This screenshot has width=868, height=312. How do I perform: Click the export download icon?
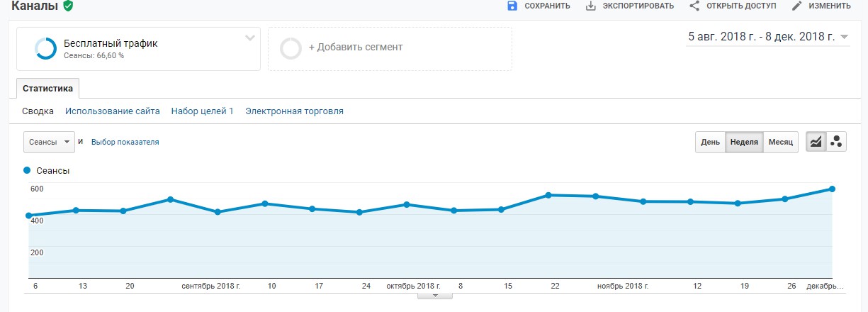pos(591,6)
